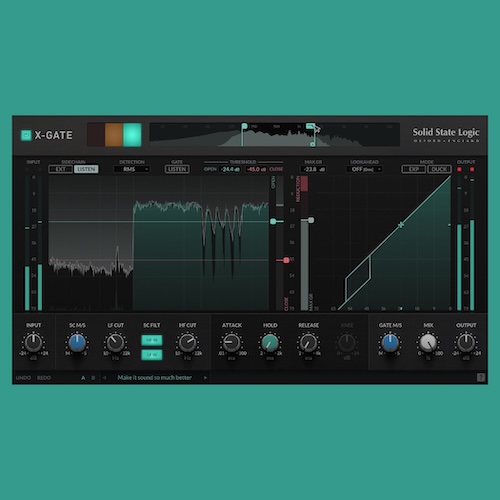Screen dimensions: 500x500
Task: Click the blue SC M/S knob
Action: tap(77, 343)
